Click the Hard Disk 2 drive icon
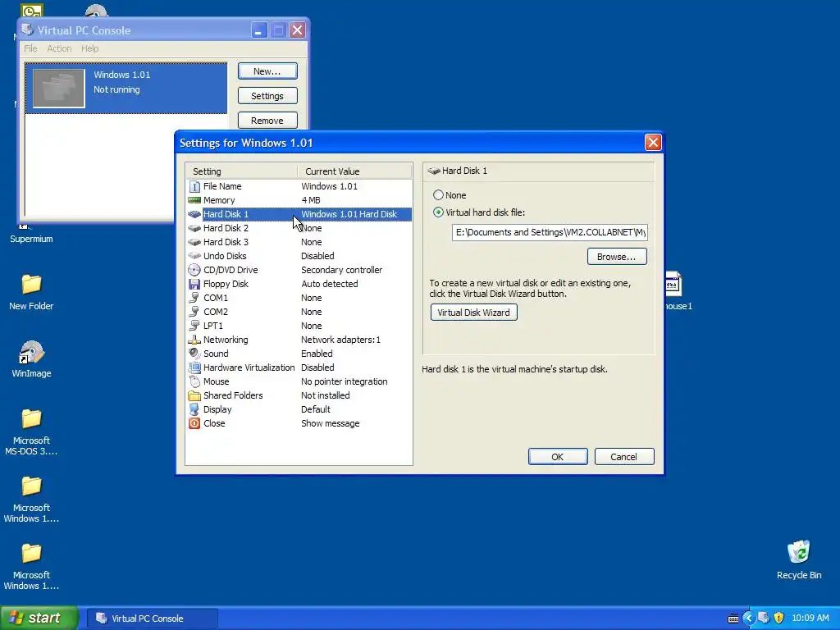The image size is (840, 630). (194, 228)
